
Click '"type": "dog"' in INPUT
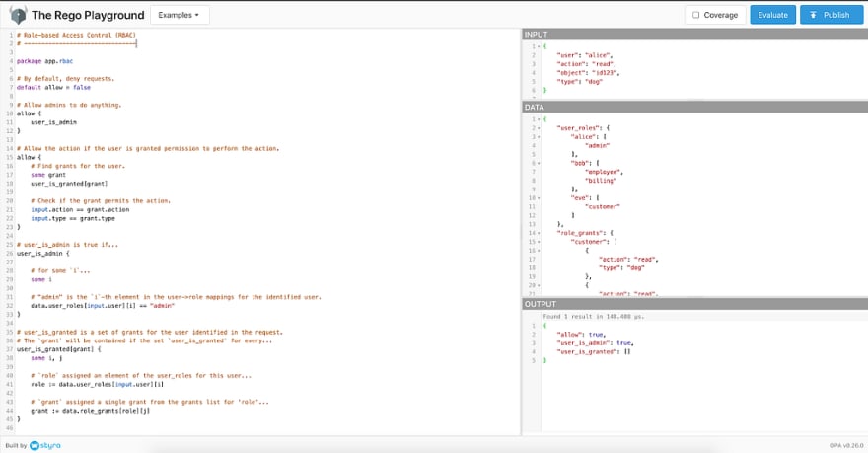point(580,81)
